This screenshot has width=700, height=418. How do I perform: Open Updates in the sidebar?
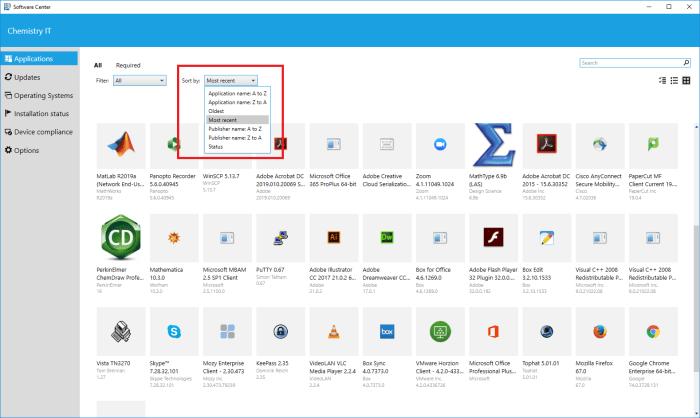[x=28, y=77]
